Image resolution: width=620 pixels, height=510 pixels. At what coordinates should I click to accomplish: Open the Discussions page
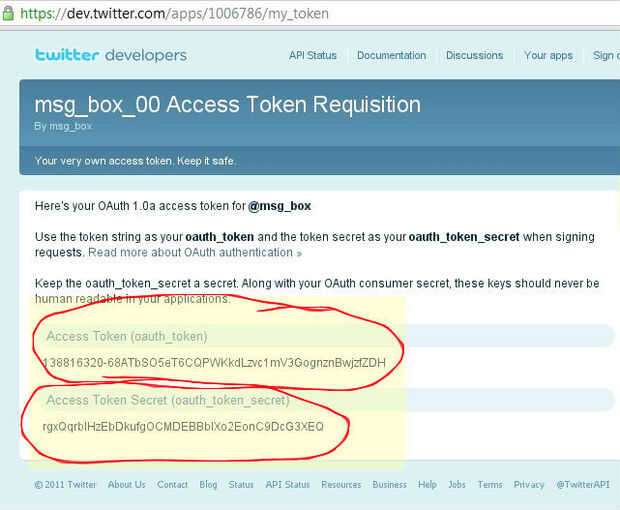coord(474,55)
